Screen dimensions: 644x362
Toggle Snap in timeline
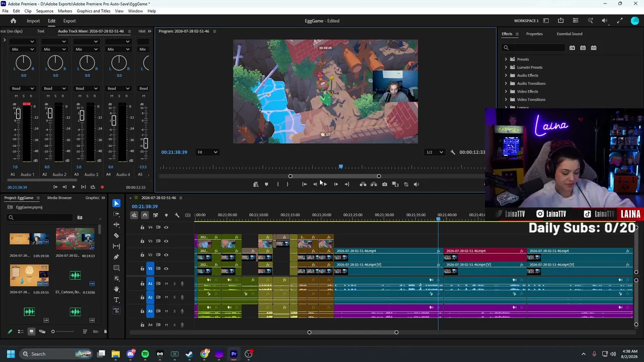[144, 215]
